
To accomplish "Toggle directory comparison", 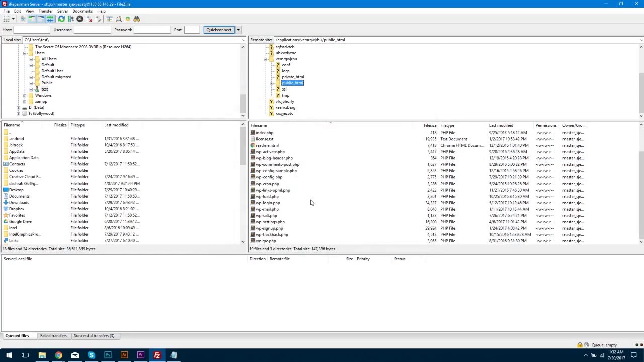I will (119, 19).
